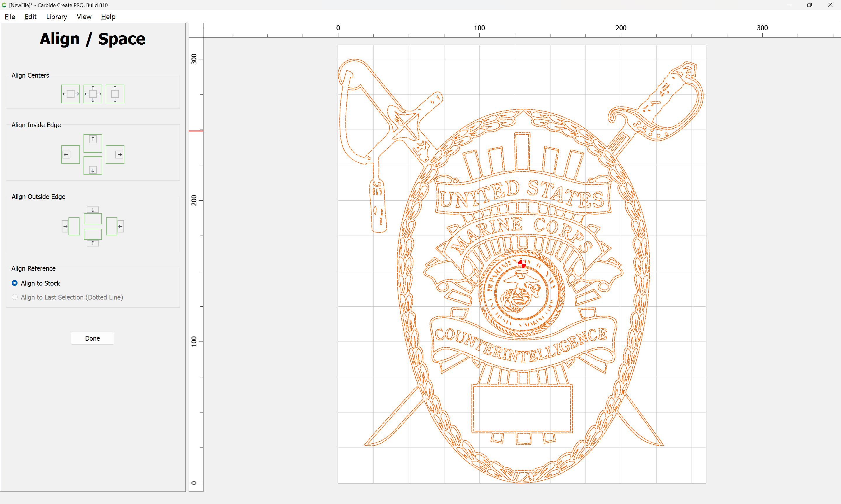Align outside edge right of stock
The image size is (841, 504).
coord(115,226)
